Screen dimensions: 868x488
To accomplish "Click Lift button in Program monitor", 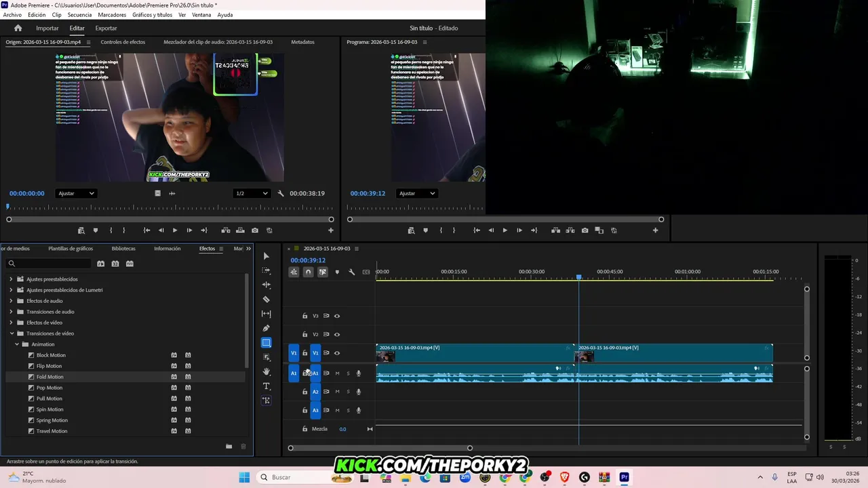I will click(555, 230).
